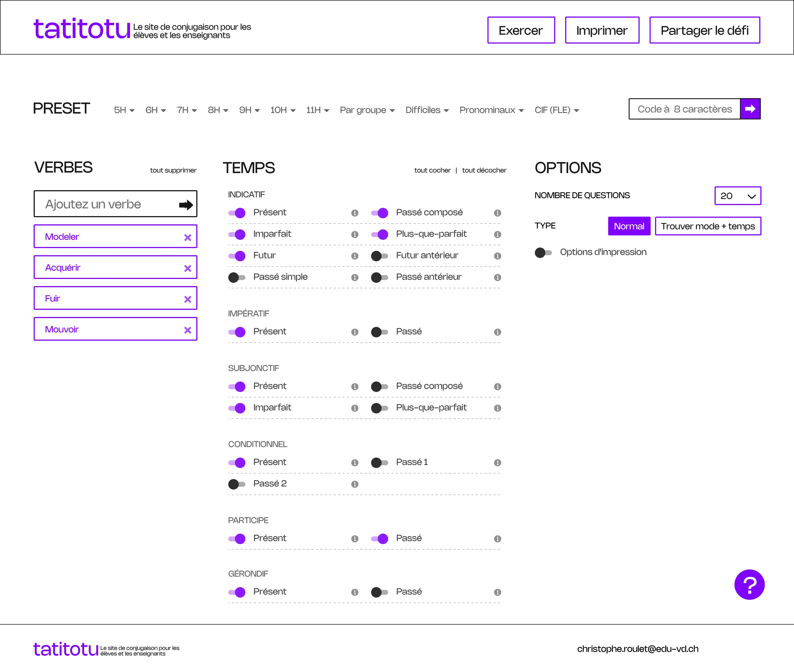The height and width of the screenshot is (672, 794).
Task: View info for Conditionnel Passé 2
Action: tap(355, 484)
